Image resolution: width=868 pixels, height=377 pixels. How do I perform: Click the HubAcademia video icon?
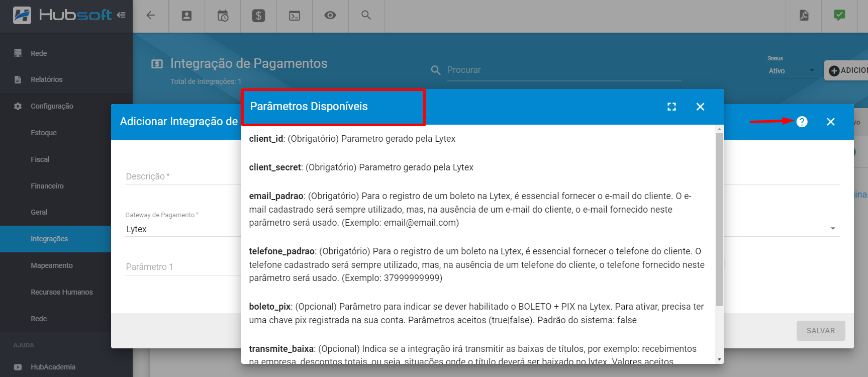pos(18,367)
